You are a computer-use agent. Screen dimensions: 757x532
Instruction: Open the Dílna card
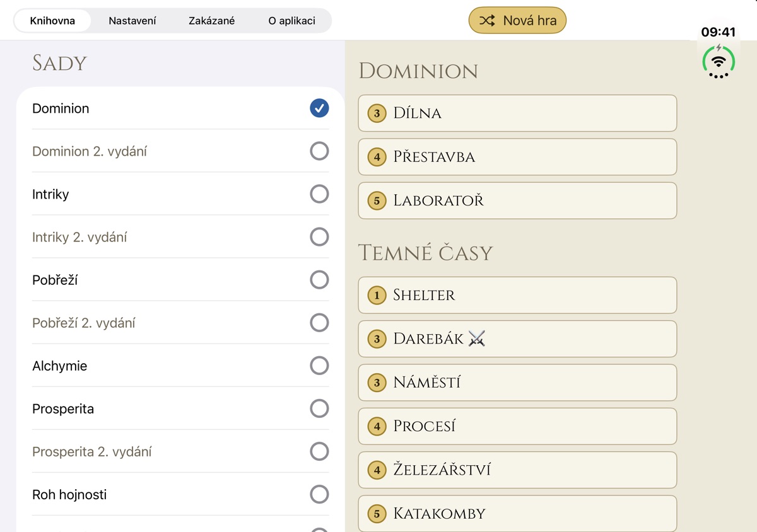tap(517, 113)
